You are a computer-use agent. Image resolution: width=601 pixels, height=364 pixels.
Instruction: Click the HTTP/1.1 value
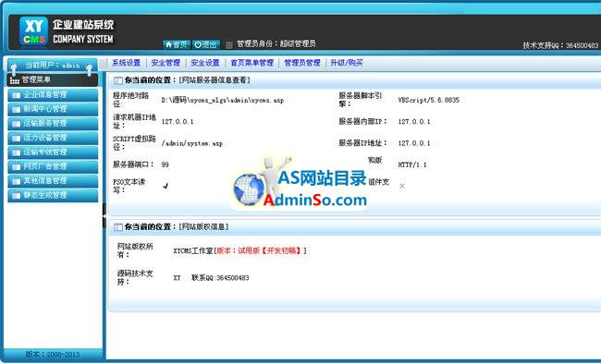click(412, 164)
